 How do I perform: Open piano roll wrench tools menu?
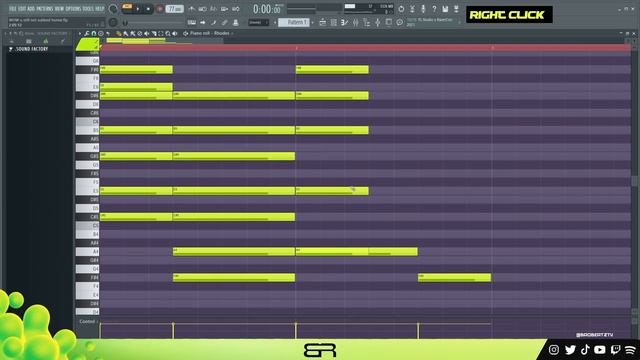[x=87, y=33]
